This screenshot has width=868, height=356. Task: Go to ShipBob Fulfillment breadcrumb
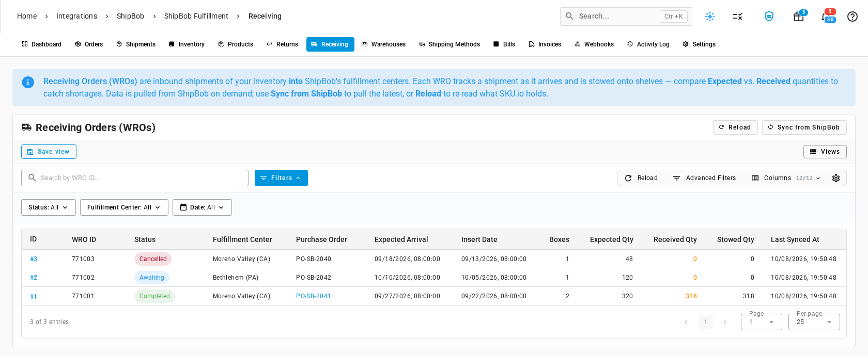point(196,16)
